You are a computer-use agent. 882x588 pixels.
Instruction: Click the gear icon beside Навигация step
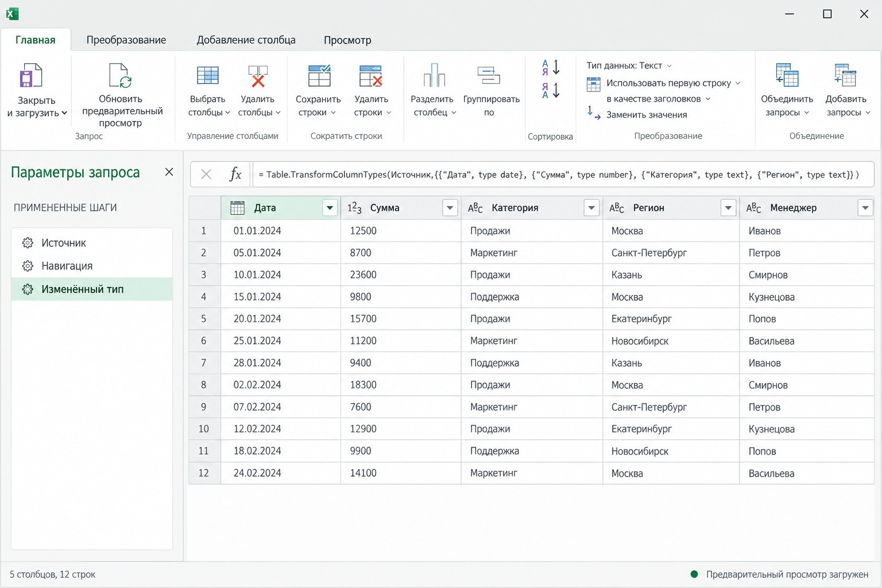tap(28, 266)
